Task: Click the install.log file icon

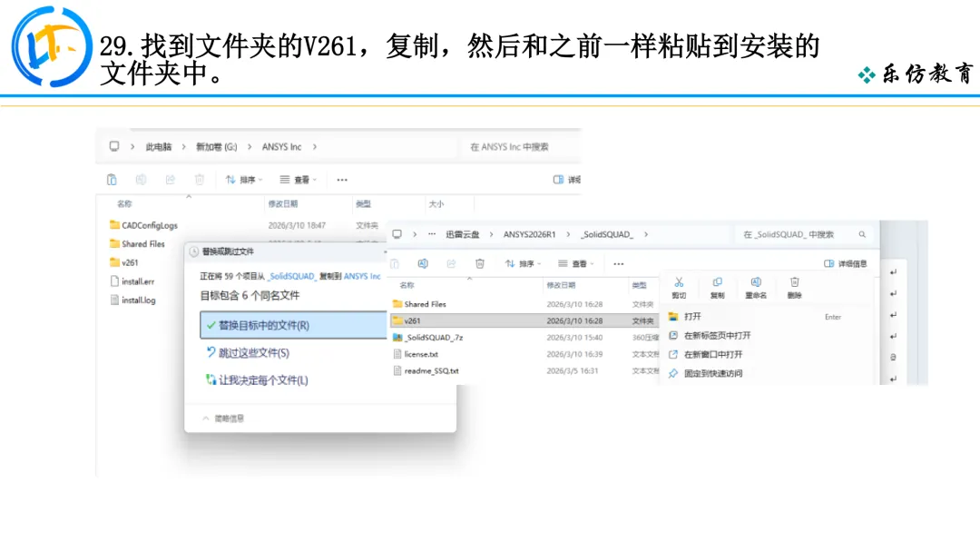Action: [114, 301]
